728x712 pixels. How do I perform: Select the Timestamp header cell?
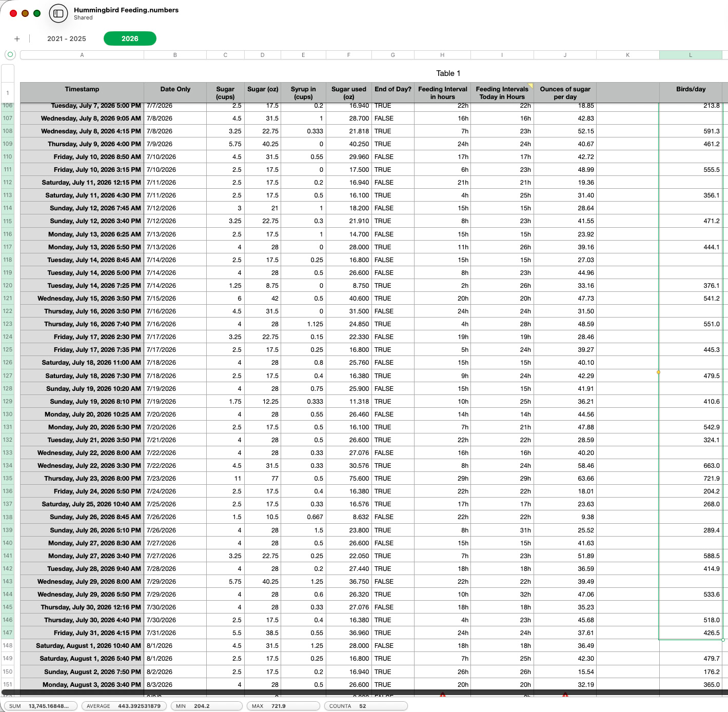(82, 93)
